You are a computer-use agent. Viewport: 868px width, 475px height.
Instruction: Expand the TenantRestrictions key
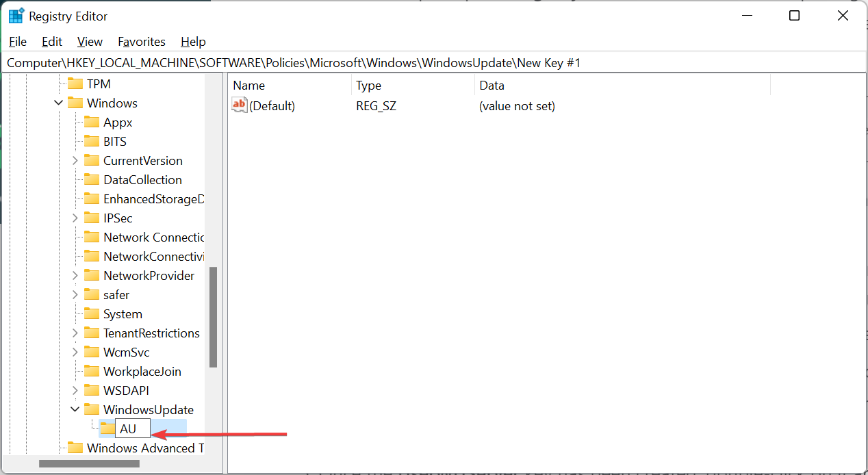point(75,333)
